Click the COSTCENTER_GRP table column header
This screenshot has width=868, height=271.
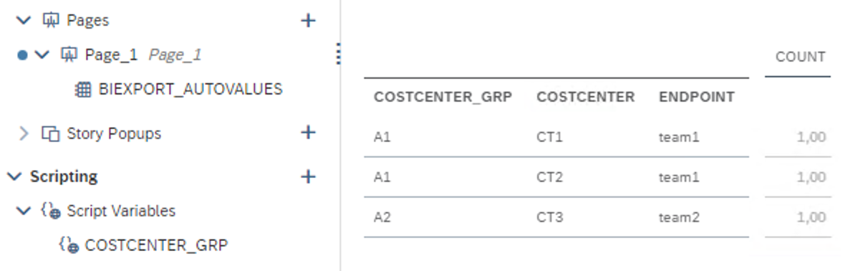[x=443, y=97]
